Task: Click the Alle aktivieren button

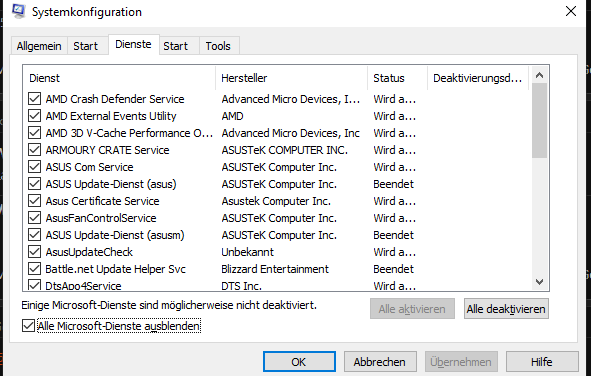Action: coord(412,309)
